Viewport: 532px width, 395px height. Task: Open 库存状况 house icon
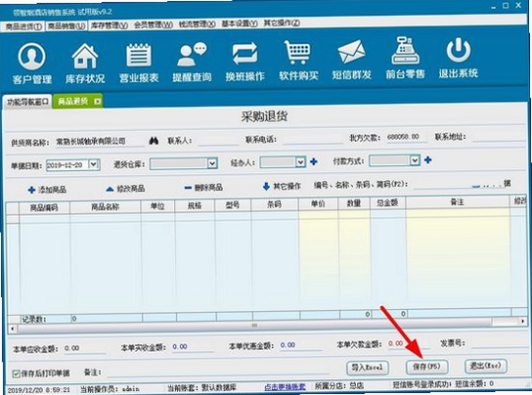[85, 56]
